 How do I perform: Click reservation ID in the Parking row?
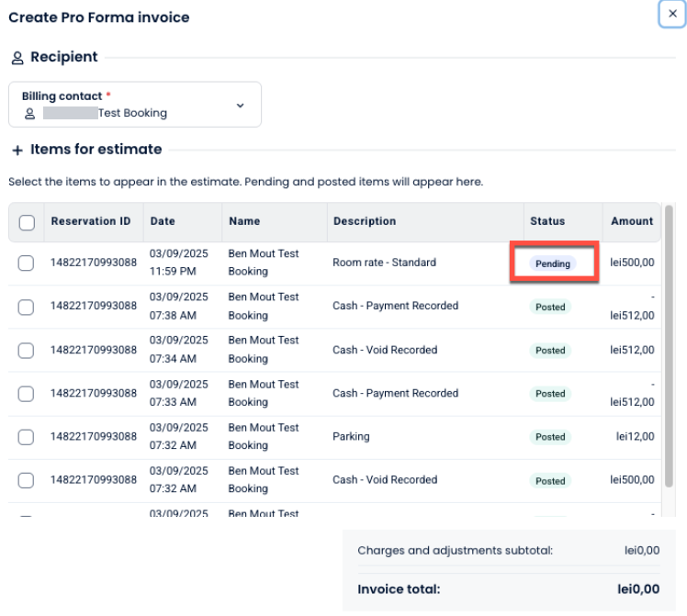[x=94, y=437]
